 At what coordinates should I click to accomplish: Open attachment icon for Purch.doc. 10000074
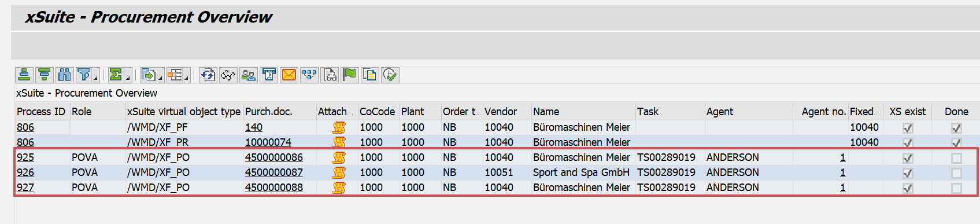(x=339, y=142)
